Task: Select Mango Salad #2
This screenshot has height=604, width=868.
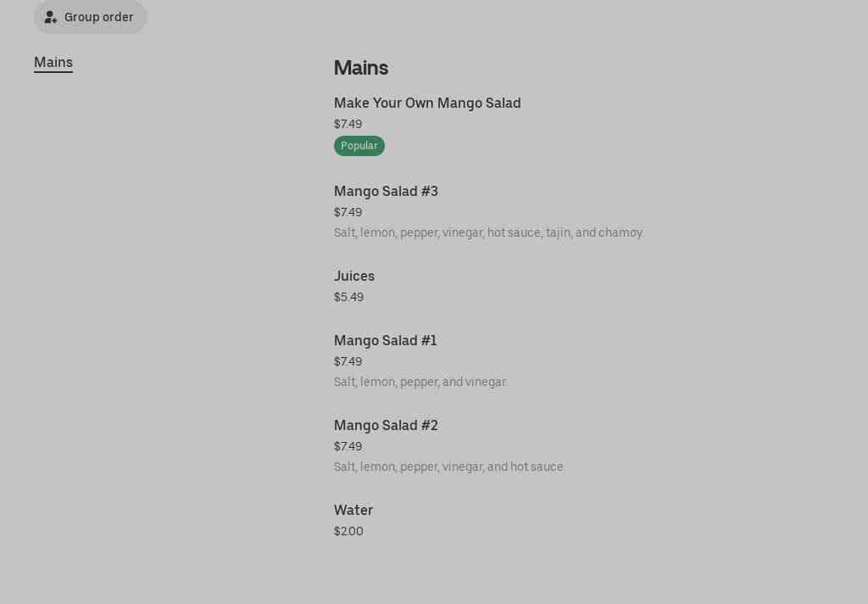Action: (386, 425)
